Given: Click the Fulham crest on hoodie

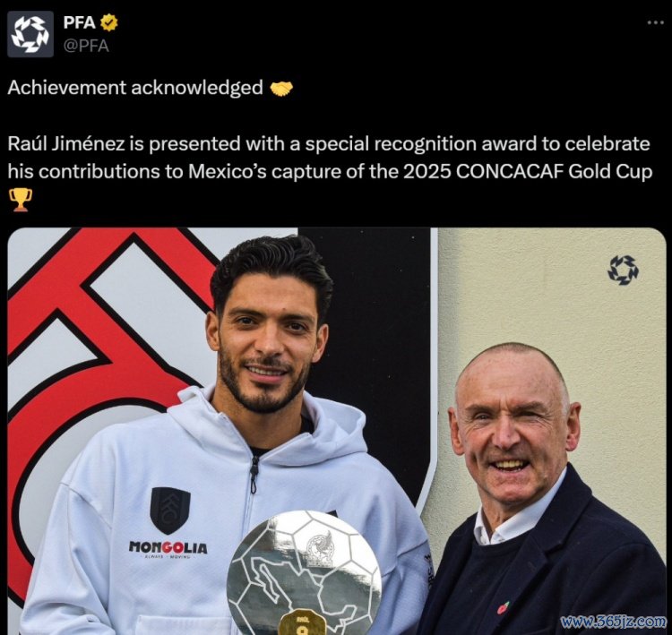Looking at the screenshot, I should point(170,511).
